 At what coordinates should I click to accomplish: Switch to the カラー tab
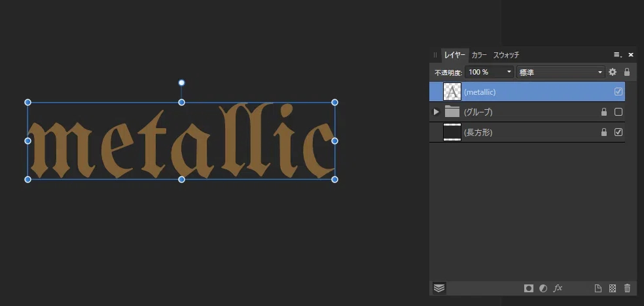(479, 55)
